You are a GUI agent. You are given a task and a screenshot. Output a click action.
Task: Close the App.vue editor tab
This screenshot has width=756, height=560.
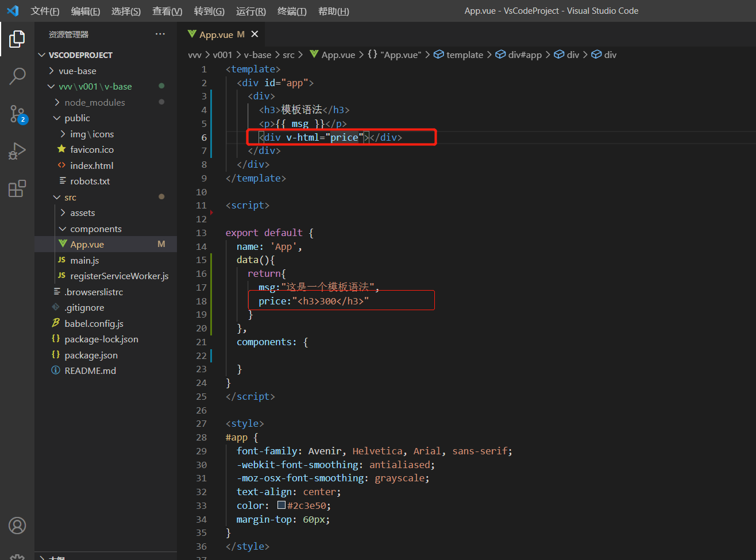click(x=254, y=34)
